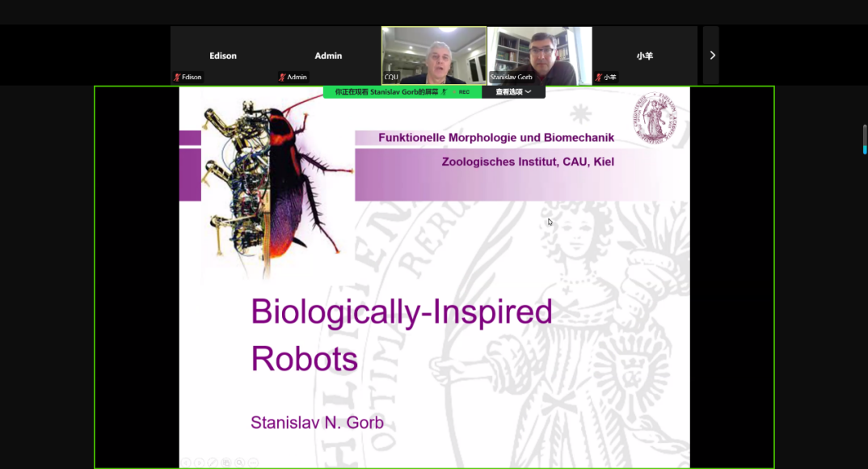Click Edison's muted microphone icon
Viewport: 868px width, 469px height.
coord(177,78)
